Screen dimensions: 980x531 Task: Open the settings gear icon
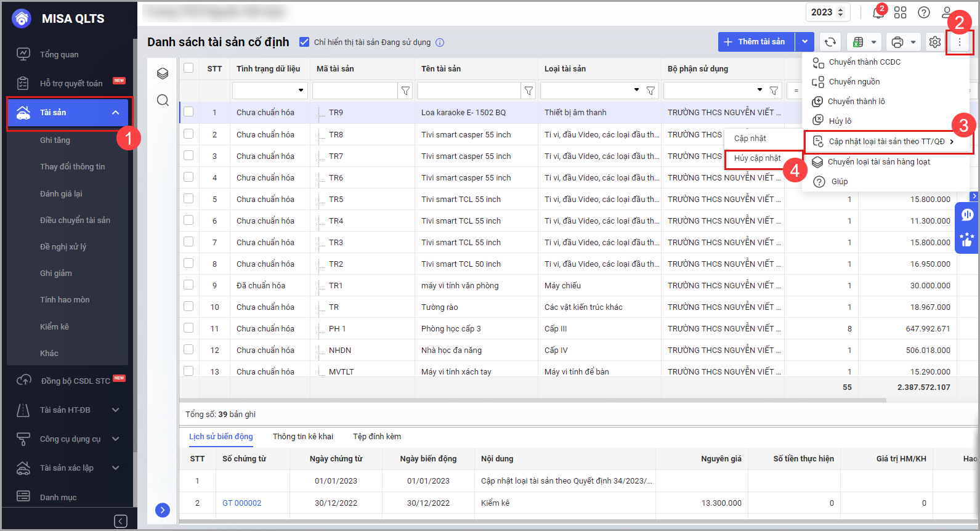point(935,42)
